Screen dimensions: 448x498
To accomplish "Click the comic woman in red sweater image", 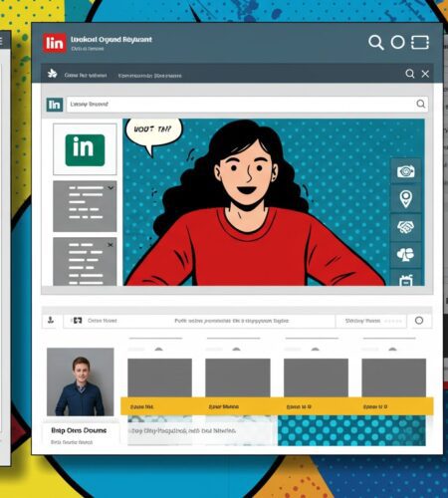I will click(x=274, y=202).
